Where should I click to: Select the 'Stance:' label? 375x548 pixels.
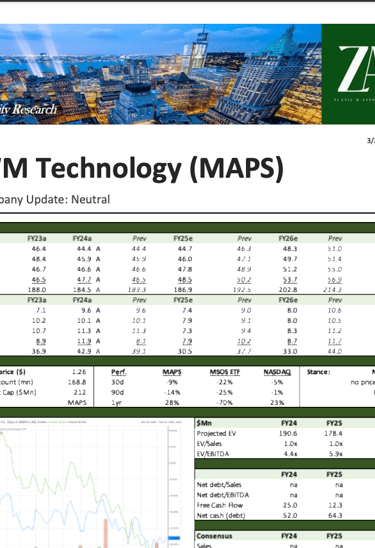[318, 372]
